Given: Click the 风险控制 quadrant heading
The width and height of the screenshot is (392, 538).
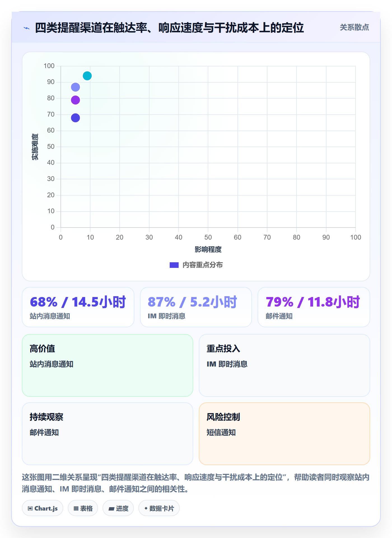Looking at the screenshot, I should [223, 417].
